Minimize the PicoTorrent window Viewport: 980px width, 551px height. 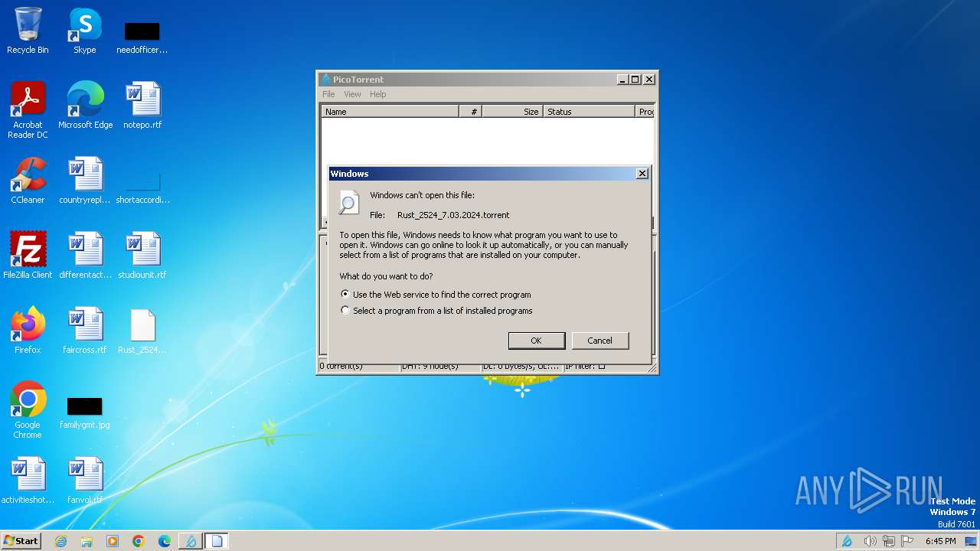point(622,80)
